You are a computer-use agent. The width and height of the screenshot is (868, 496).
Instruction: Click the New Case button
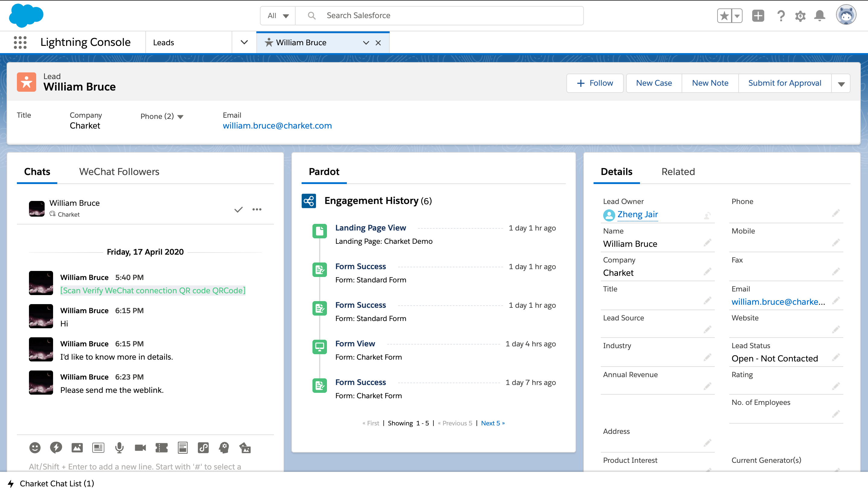pos(654,83)
